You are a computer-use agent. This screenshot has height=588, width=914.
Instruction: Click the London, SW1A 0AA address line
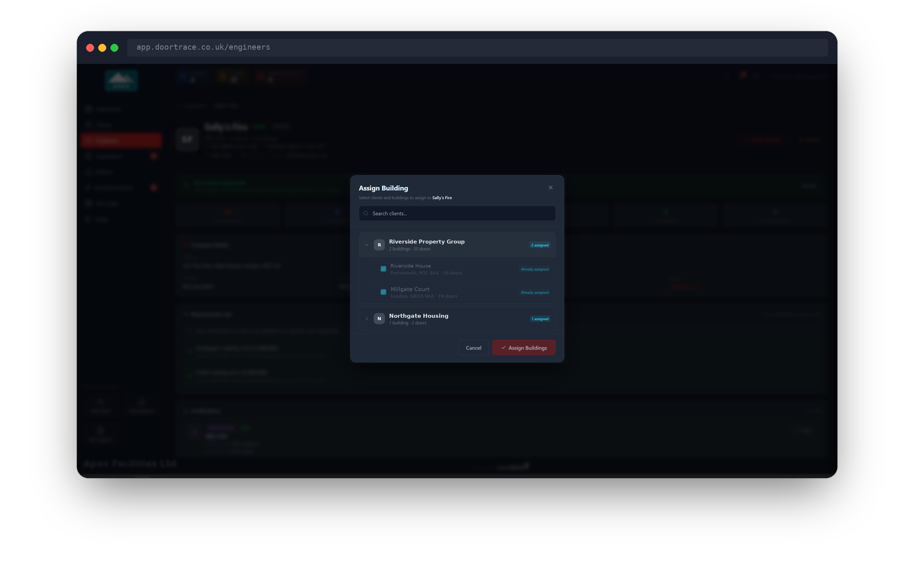pyautogui.click(x=424, y=296)
